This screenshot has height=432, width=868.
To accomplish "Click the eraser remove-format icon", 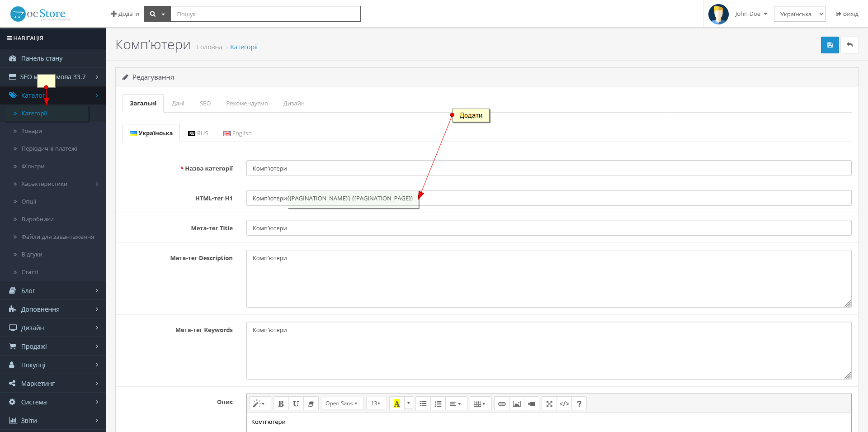I will pos(311,404).
